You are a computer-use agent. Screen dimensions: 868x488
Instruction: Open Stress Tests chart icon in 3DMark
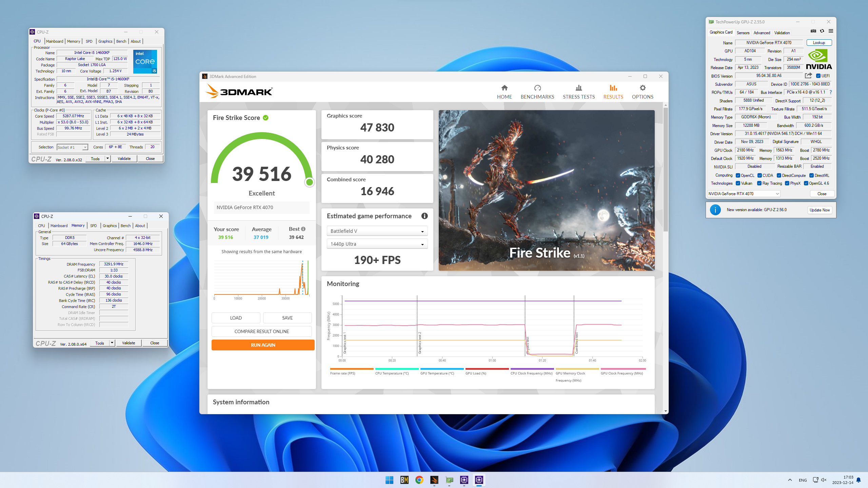579,88
